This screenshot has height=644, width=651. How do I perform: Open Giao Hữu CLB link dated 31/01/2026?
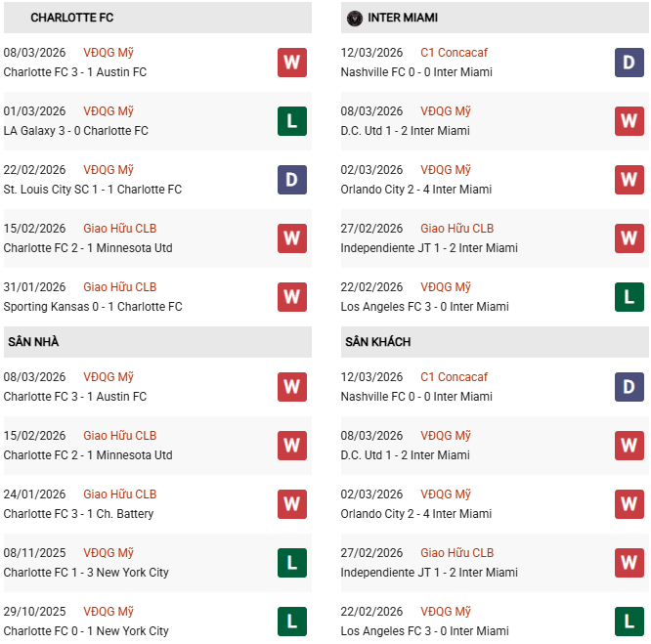[119, 287]
